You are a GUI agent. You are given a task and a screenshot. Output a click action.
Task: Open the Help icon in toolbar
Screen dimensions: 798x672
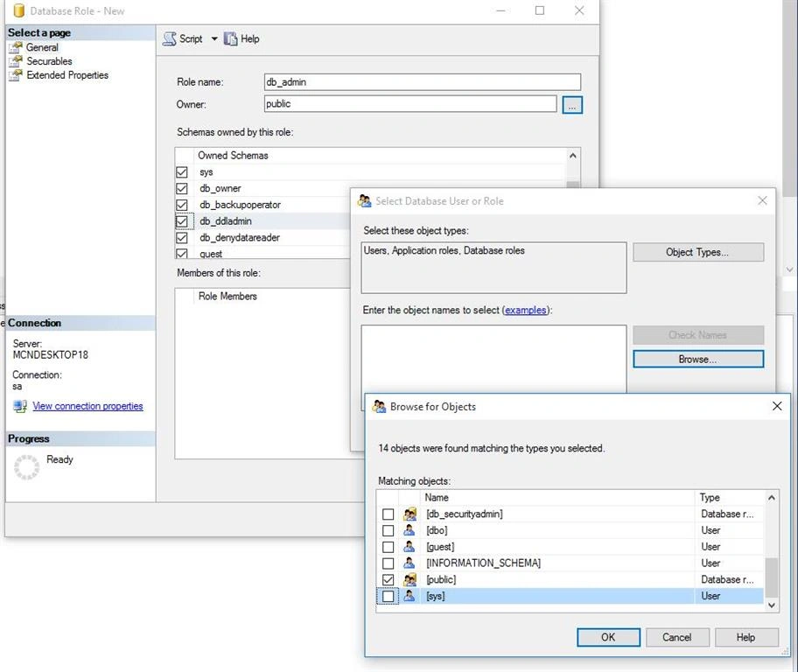pos(230,38)
